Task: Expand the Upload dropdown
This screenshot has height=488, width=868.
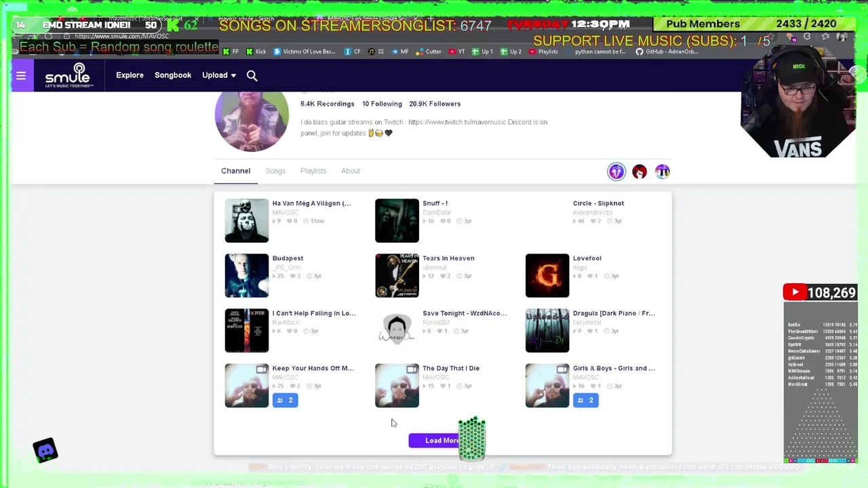Action: click(x=219, y=75)
